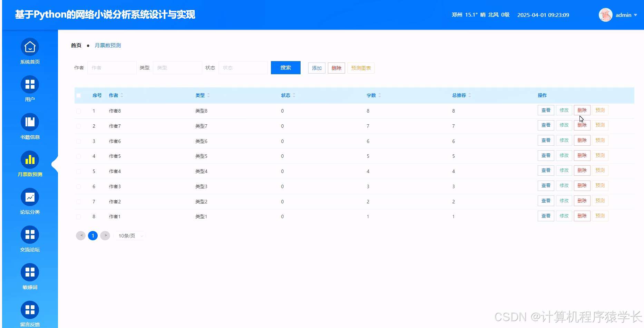Screen dimensions: 644x328
Task: Toggle the select-all header checkbox
Action: (x=78, y=95)
